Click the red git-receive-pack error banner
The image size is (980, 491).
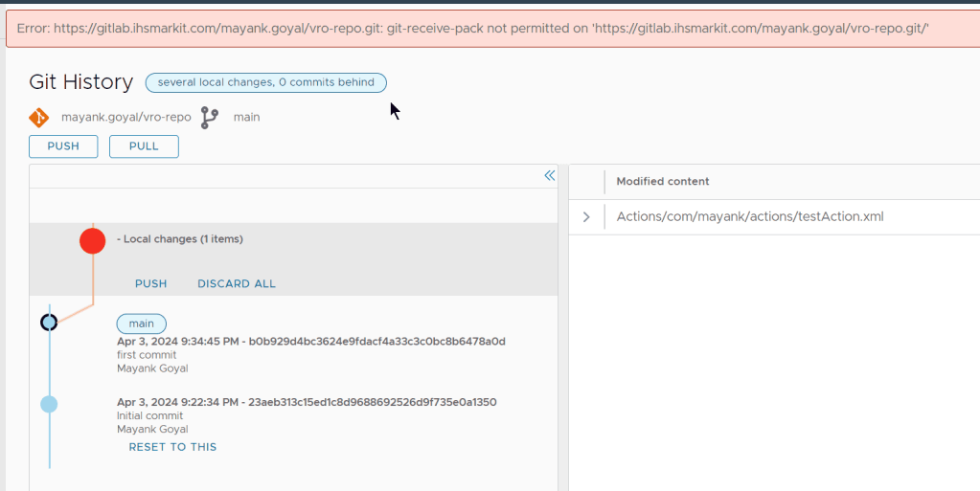point(490,29)
